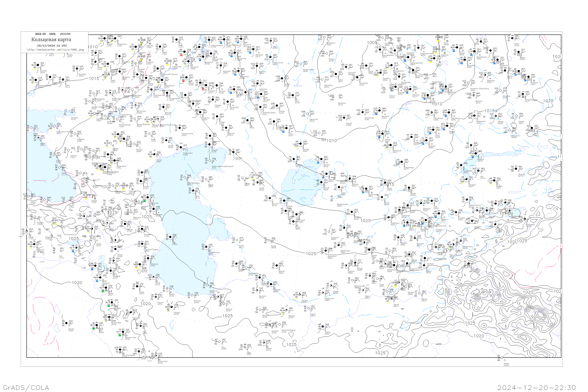Click the QAOL98 UAOL 202100 header code
The width and height of the screenshot is (588, 392).
click(x=53, y=34)
